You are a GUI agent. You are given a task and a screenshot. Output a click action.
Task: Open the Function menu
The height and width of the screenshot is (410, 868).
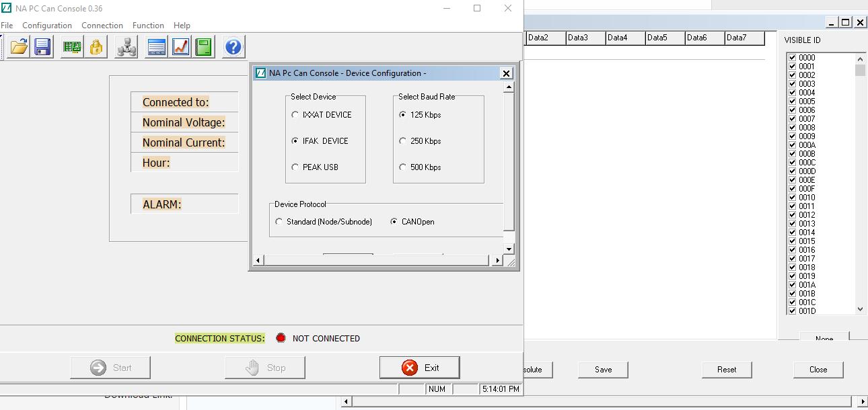(x=148, y=26)
